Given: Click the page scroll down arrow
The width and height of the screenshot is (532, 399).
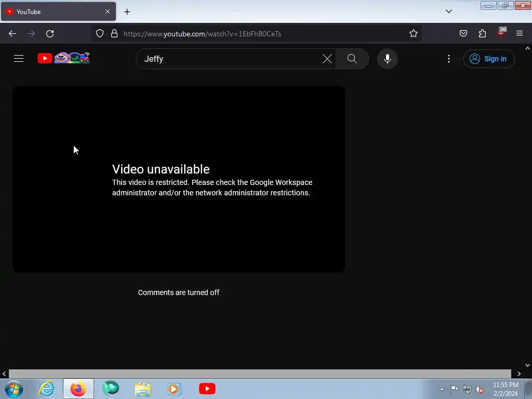Looking at the screenshot, I should [528, 365].
